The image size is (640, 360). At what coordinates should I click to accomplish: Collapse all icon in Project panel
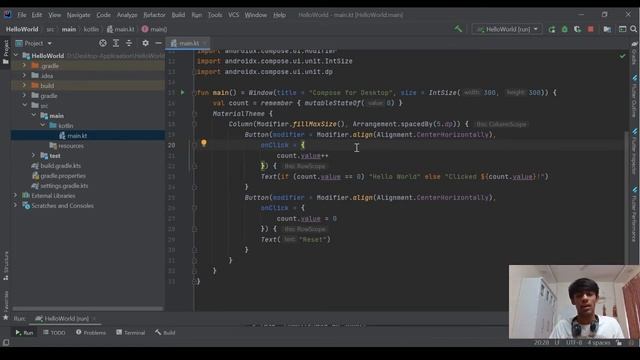(129, 43)
